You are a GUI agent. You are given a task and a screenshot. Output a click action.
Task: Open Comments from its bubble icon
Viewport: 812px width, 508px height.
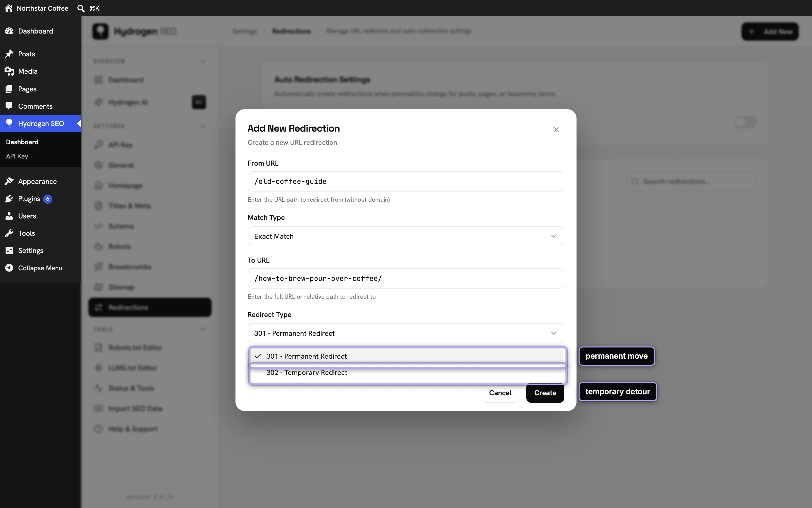pyautogui.click(x=9, y=106)
